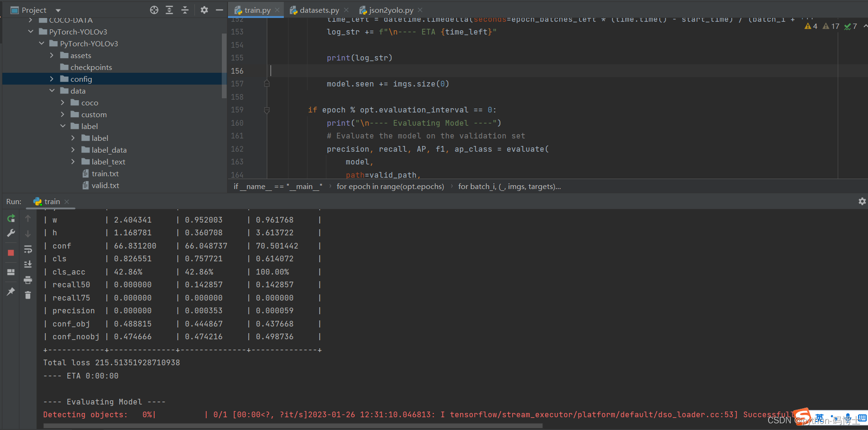The width and height of the screenshot is (868, 430).
Task: Click the Up stack trace arrow
Action: point(28,218)
